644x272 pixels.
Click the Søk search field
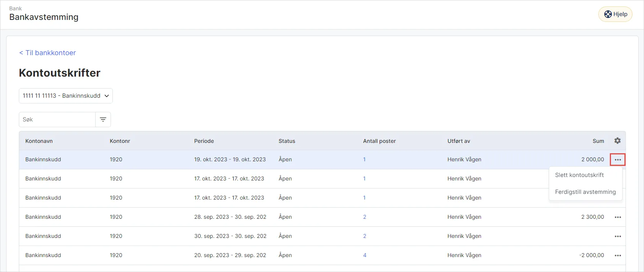pos(57,120)
